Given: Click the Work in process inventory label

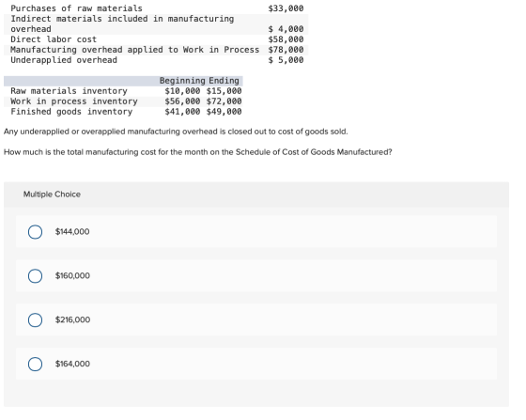Looking at the screenshot, I should point(74,101).
